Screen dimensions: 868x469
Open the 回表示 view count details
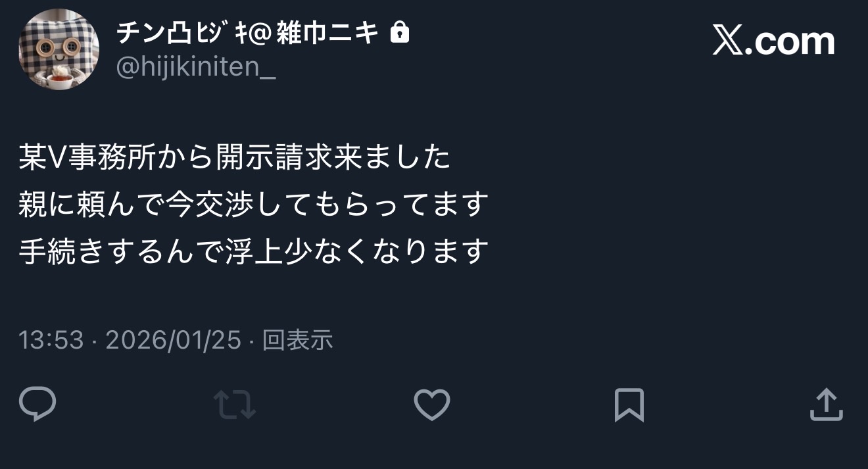tap(297, 340)
